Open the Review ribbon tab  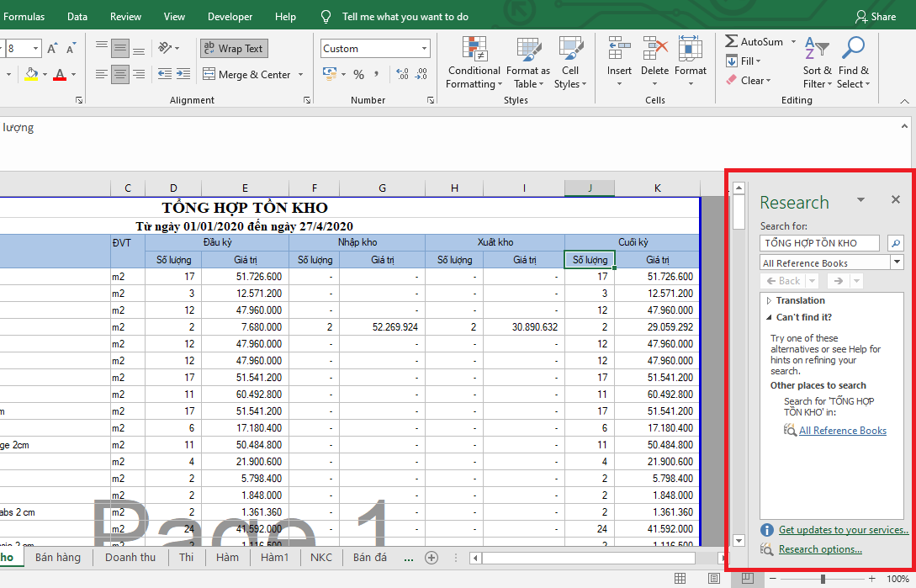click(x=125, y=16)
